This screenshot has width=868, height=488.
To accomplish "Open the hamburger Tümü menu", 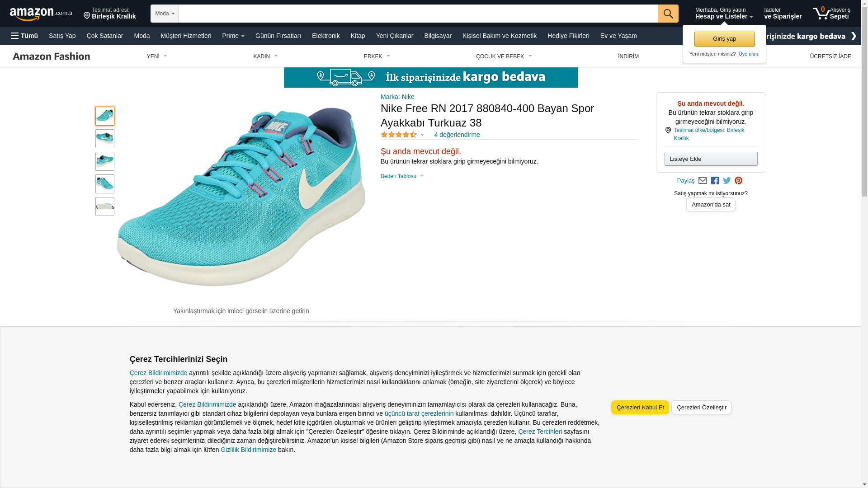I will pos(24,36).
